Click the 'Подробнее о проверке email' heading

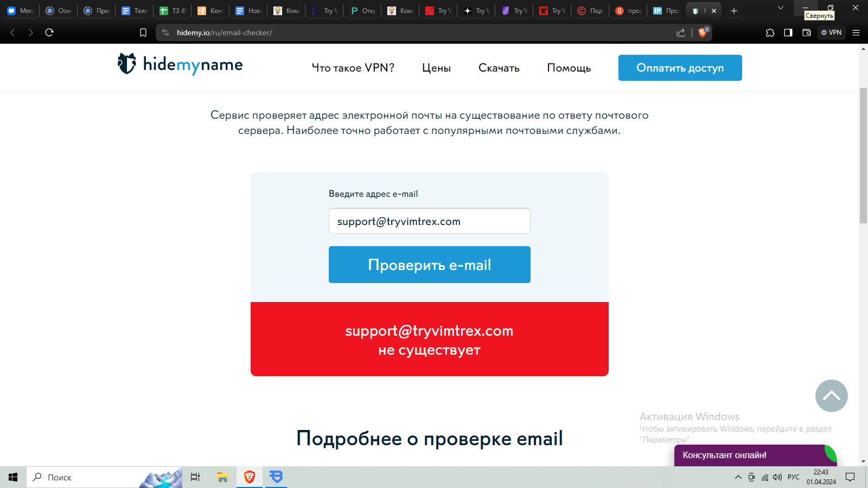pyautogui.click(x=430, y=438)
